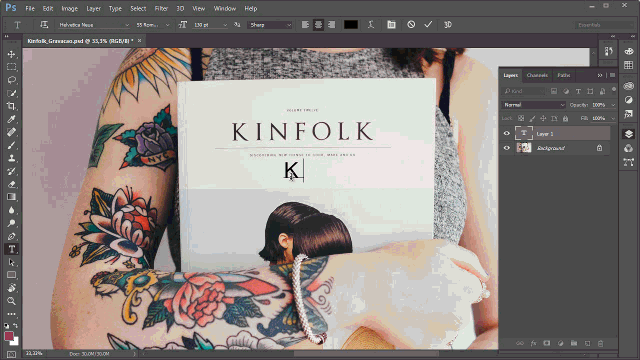This screenshot has width=640, height=360.
Task: Toggle filter for shape layers
Action: [590, 91]
